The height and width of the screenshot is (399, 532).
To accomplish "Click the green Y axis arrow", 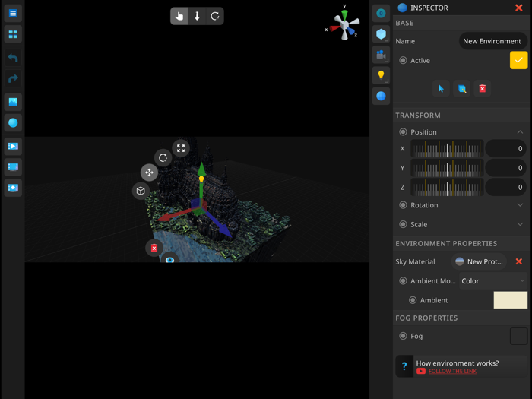I will click(x=201, y=169).
